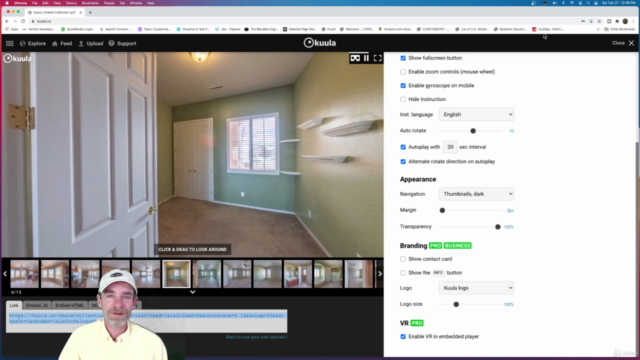Click the Auto rotate slider handle

click(x=473, y=131)
